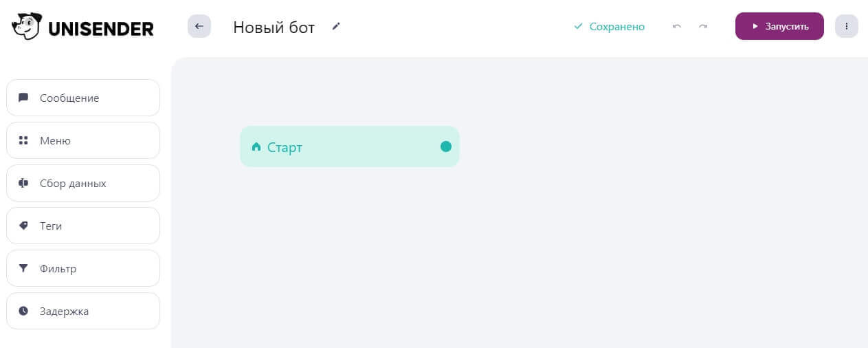Add a Задержка delay block
The image size is (868, 348).
pos(82,311)
